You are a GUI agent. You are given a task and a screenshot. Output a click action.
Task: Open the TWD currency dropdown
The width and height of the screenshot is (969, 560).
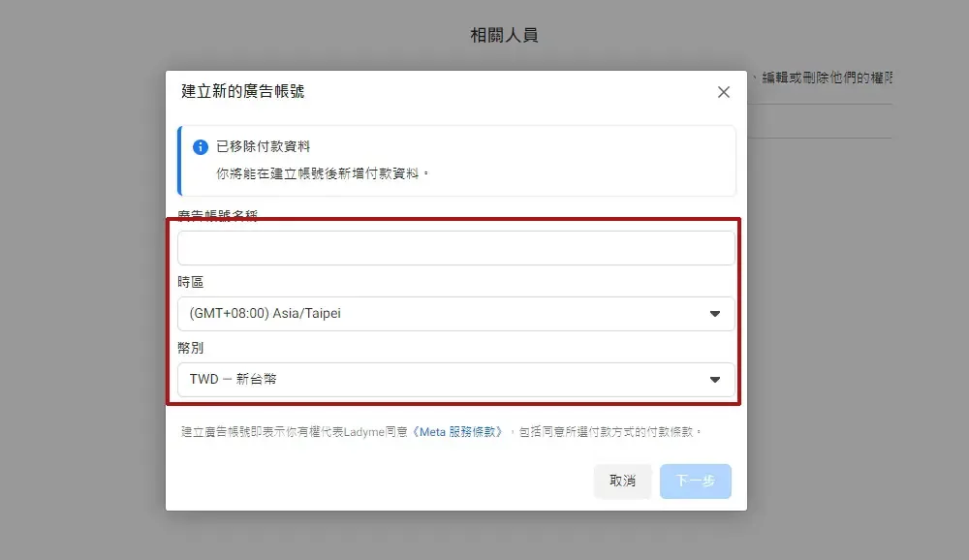[456, 380]
